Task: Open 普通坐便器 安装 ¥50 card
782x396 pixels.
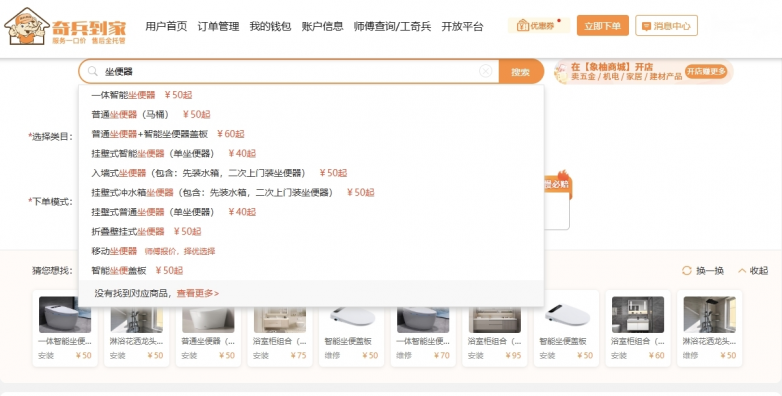Action: pos(208,328)
